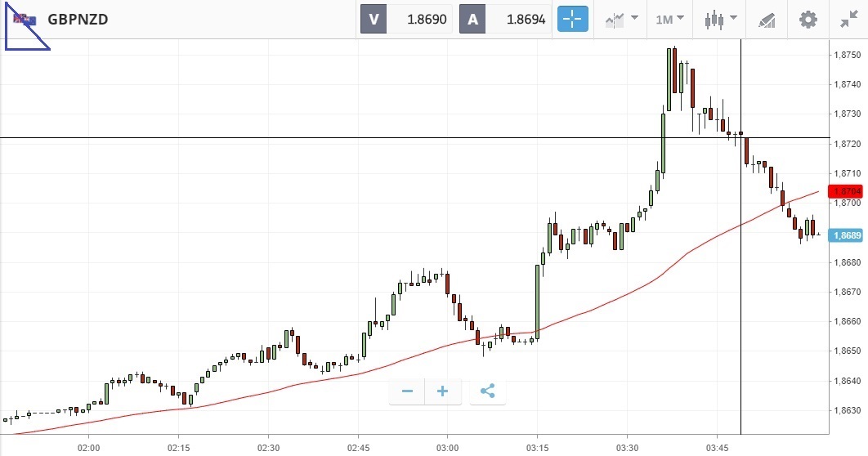Open chart settings gear
868x456 pixels.
(808, 19)
